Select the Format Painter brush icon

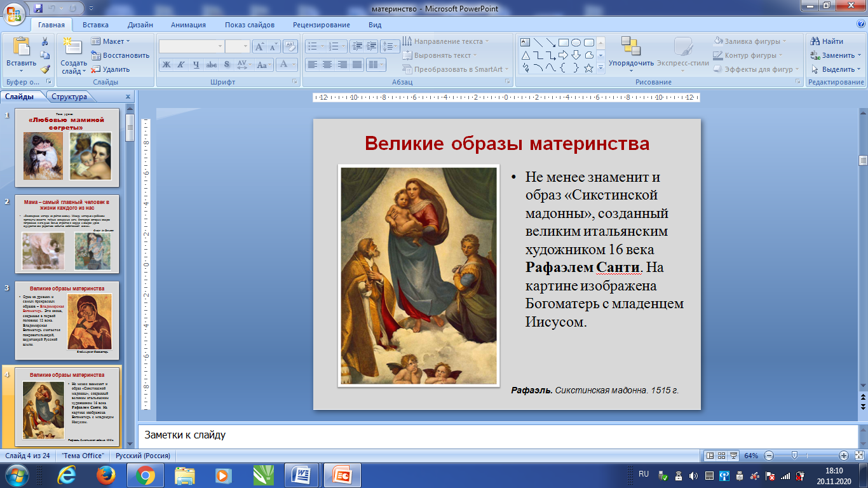coord(45,69)
